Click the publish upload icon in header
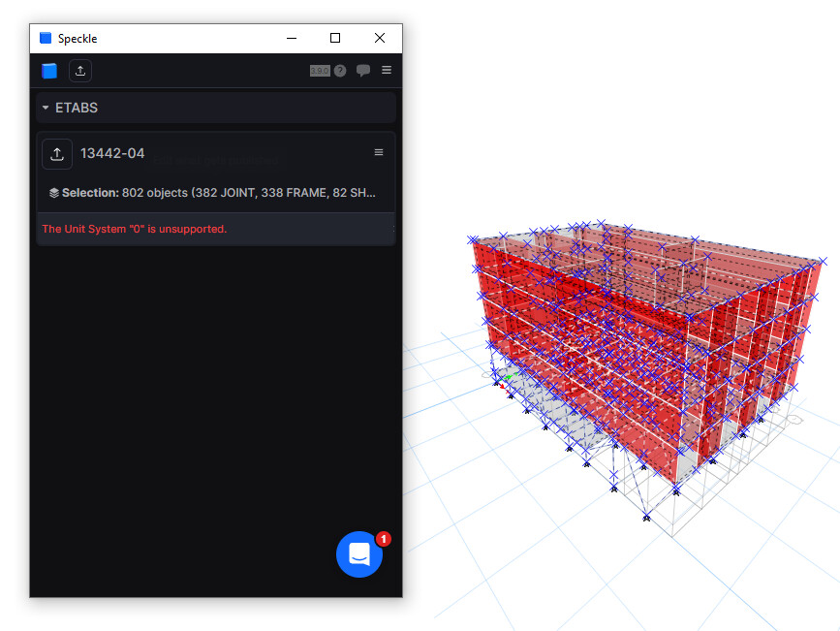 [x=80, y=71]
